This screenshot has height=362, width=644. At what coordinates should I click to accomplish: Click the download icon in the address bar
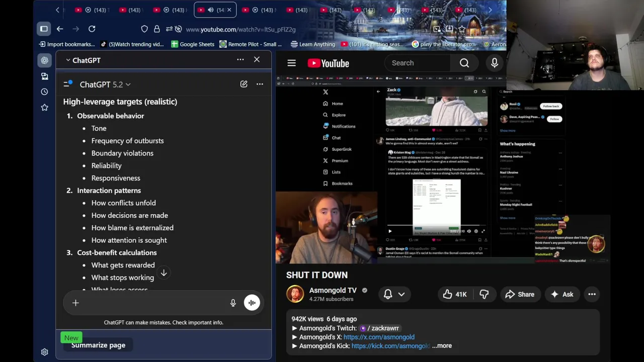[449, 29]
